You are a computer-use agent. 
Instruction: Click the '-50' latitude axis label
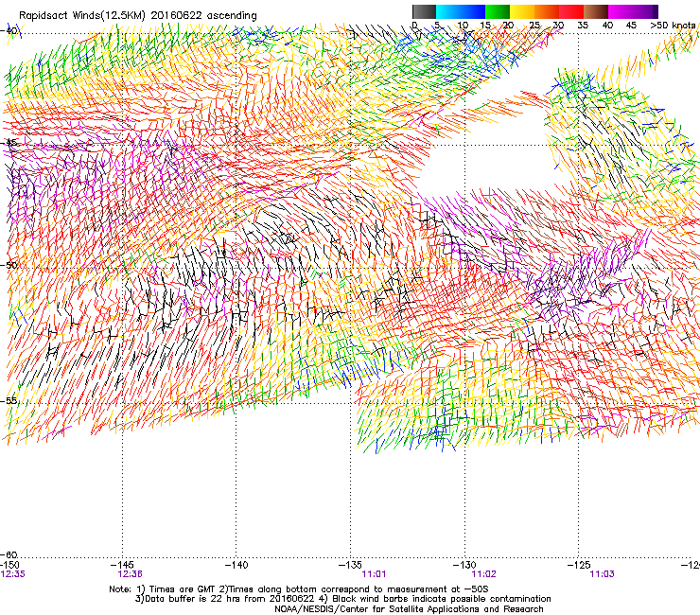coord(9,265)
